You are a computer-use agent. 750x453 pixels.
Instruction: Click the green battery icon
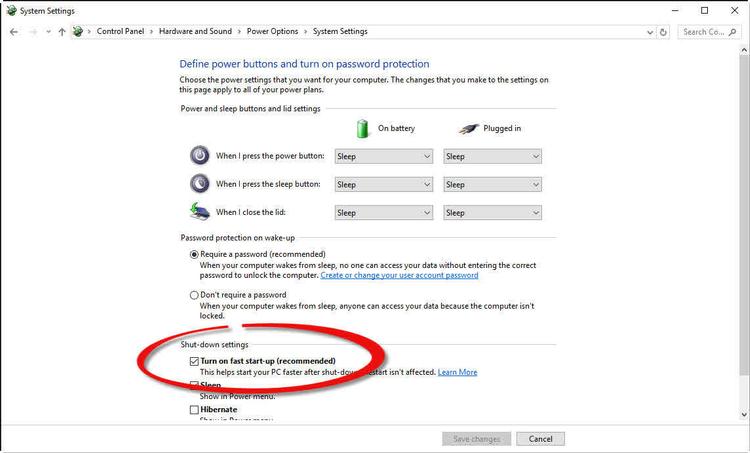[x=363, y=128]
